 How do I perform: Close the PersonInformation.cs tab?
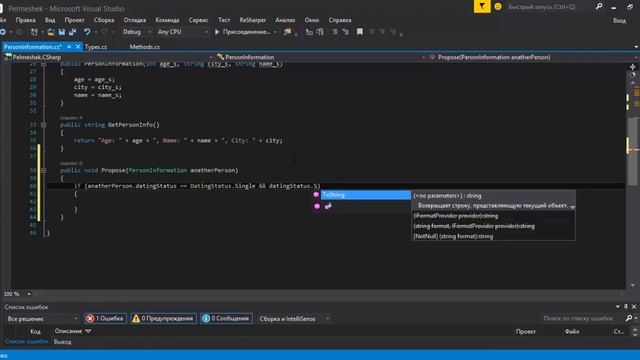coord(78,47)
